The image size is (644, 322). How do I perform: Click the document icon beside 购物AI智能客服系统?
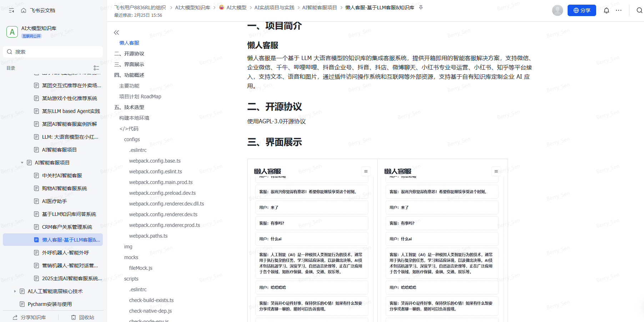(x=36, y=188)
